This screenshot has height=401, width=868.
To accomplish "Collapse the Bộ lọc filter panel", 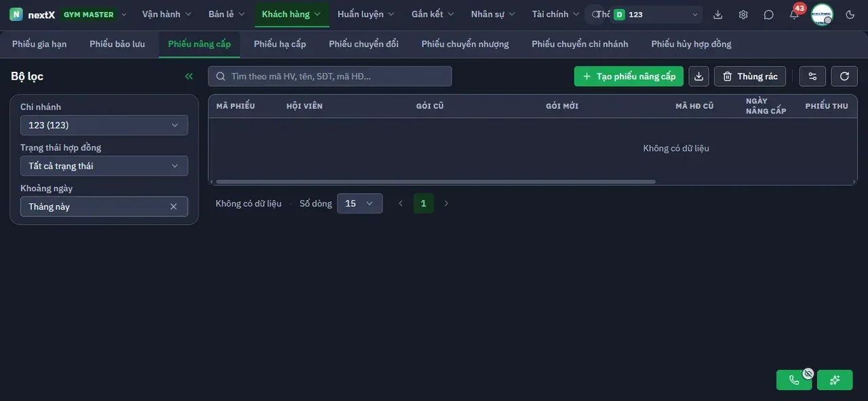I will [x=189, y=77].
